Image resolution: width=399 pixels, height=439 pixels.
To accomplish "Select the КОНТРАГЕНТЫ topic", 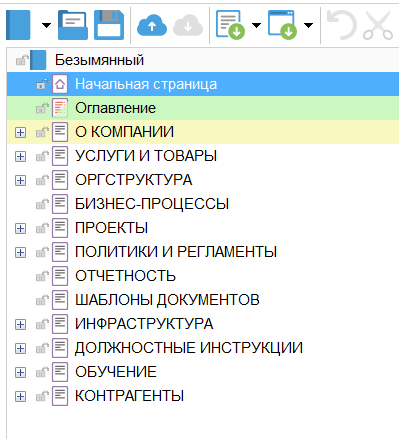I will click(129, 396).
